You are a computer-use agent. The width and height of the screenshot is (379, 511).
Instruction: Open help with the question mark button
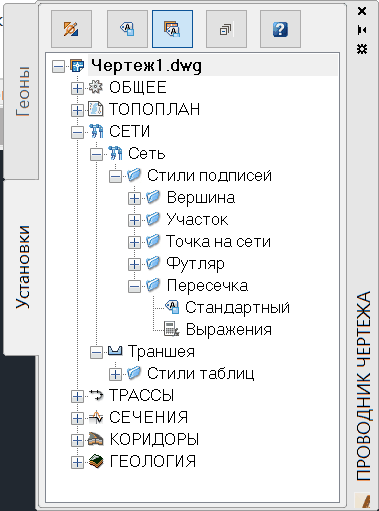(x=280, y=29)
